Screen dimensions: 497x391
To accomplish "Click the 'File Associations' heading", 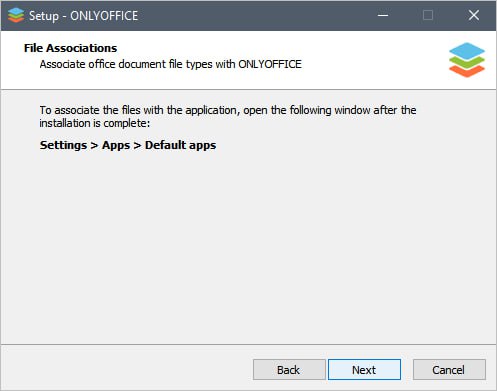I will pyautogui.click(x=70, y=48).
